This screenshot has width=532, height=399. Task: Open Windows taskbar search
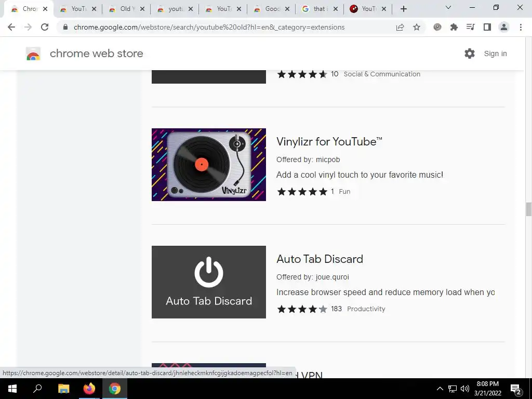pos(37,389)
